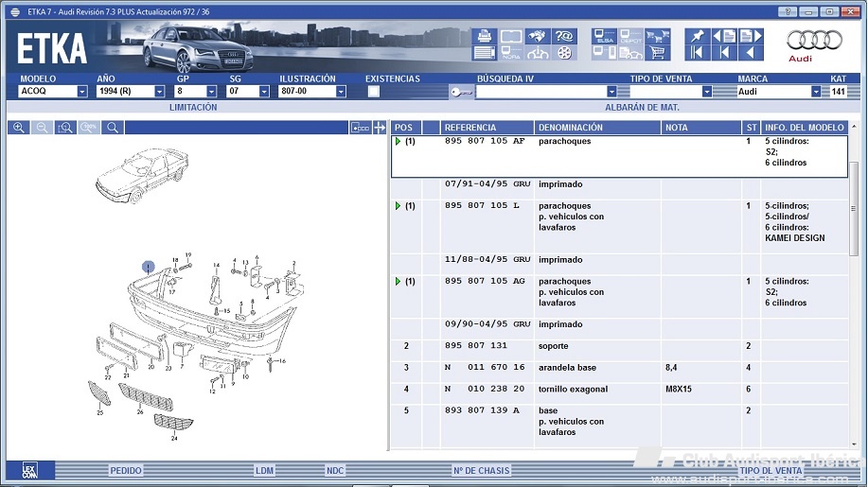Viewport: 868px width, 487px height.
Task: Click the split pane arrows icon
Action: 380,128
